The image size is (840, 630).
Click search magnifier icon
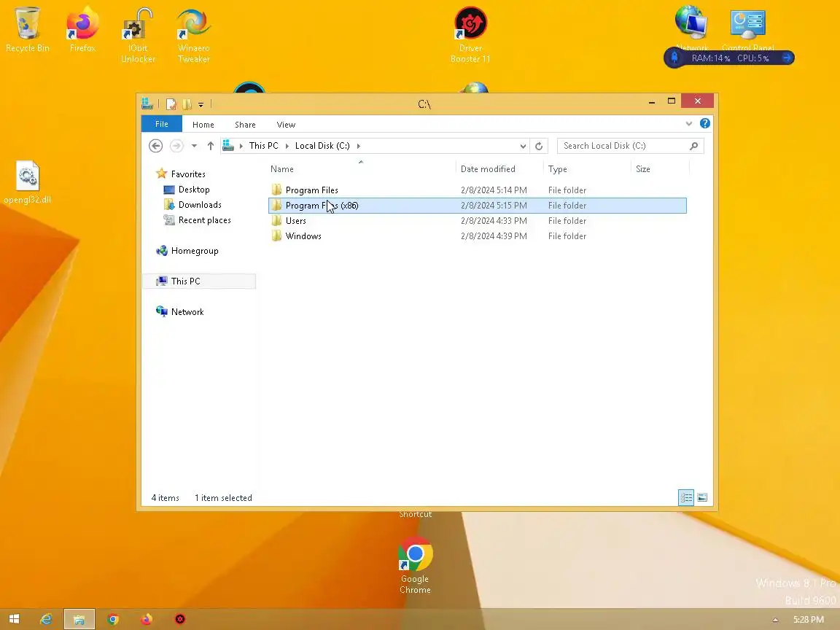pyautogui.click(x=693, y=146)
